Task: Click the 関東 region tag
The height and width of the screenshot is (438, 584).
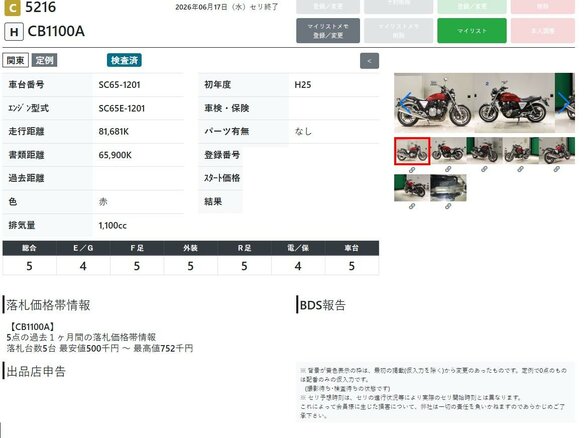Action: click(x=16, y=60)
